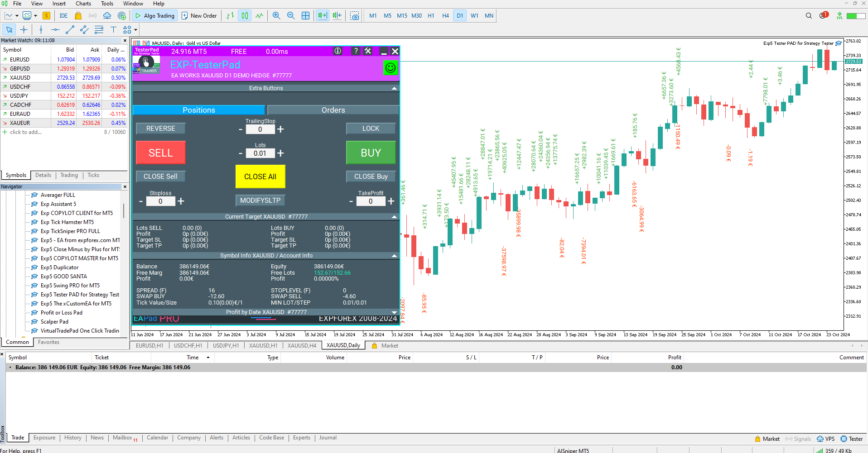Open the TesterPad settings tools icon

pyautogui.click(x=368, y=51)
